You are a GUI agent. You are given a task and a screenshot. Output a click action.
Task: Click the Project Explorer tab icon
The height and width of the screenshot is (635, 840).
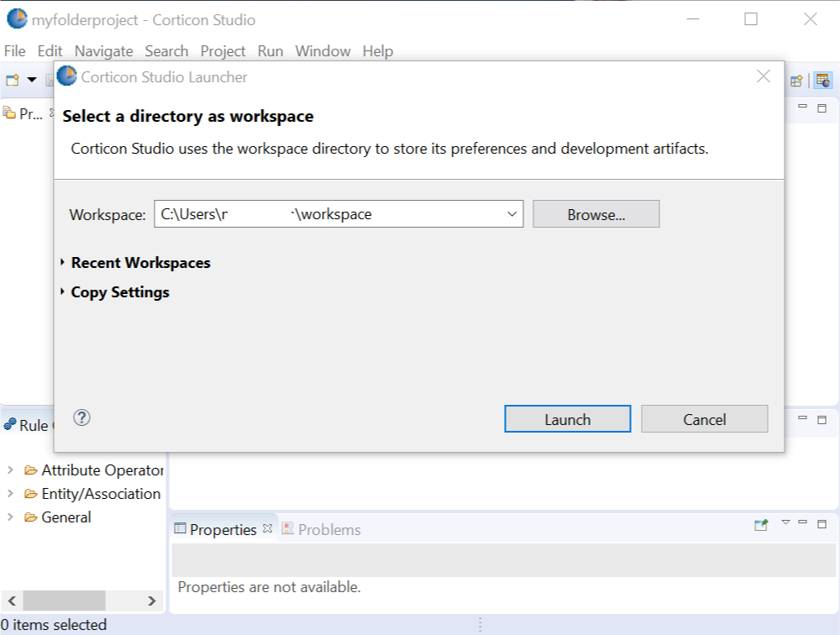click(9, 113)
